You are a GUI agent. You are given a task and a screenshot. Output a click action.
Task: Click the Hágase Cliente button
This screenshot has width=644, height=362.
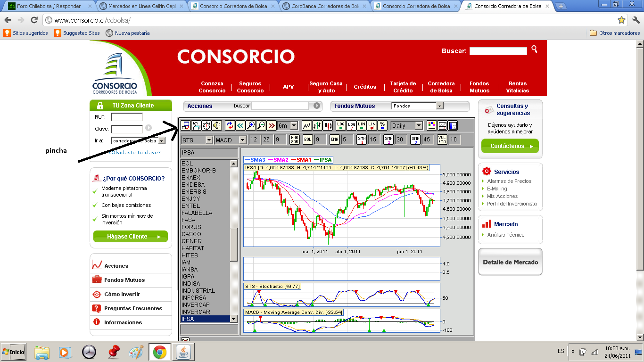pos(131,237)
